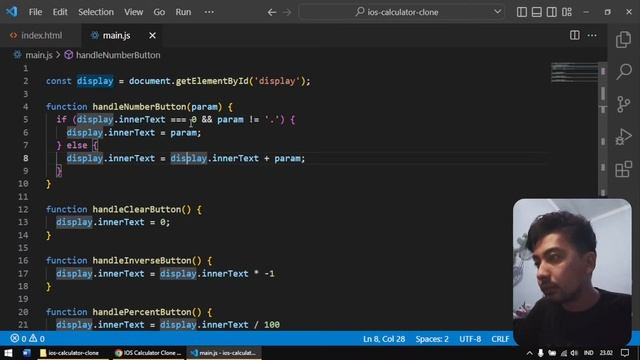Image resolution: width=640 pixels, height=360 pixels.
Task: Click getElementById in line 2
Action: [x=212, y=81]
